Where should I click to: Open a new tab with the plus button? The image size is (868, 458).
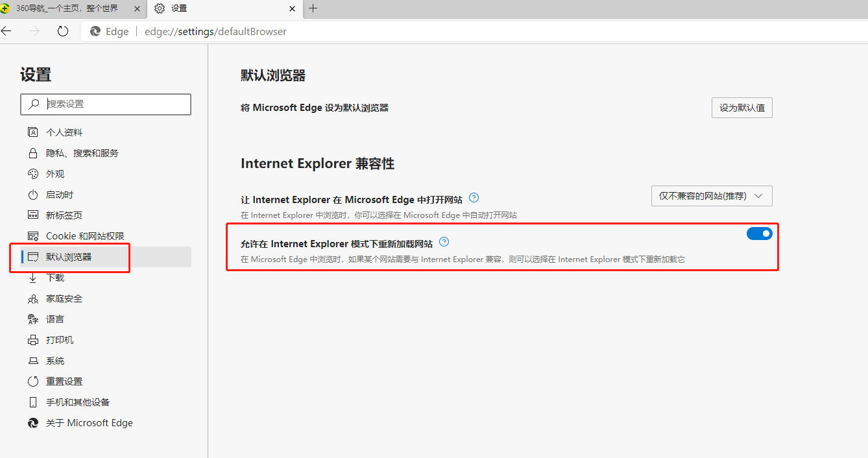pyautogui.click(x=313, y=8)
